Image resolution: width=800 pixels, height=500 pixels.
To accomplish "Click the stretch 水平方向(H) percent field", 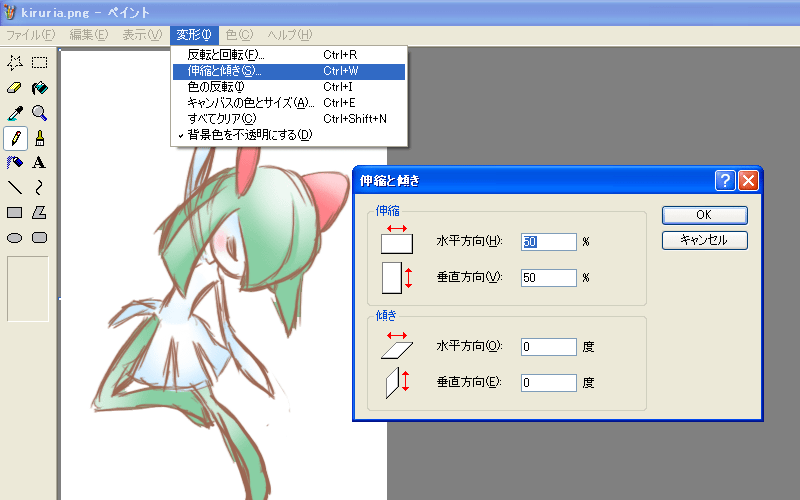I will point(548,242).
